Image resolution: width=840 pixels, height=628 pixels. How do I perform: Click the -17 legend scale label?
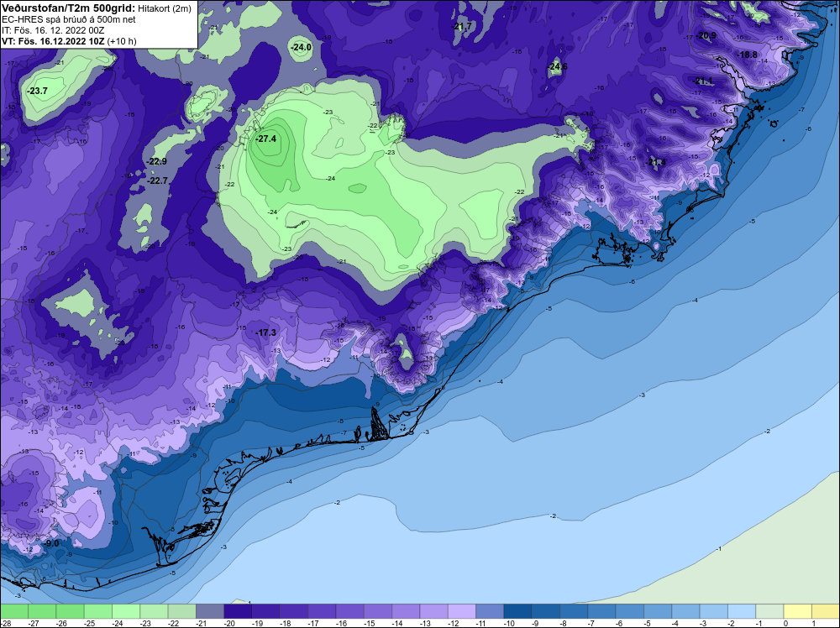(x=313, y=623)
